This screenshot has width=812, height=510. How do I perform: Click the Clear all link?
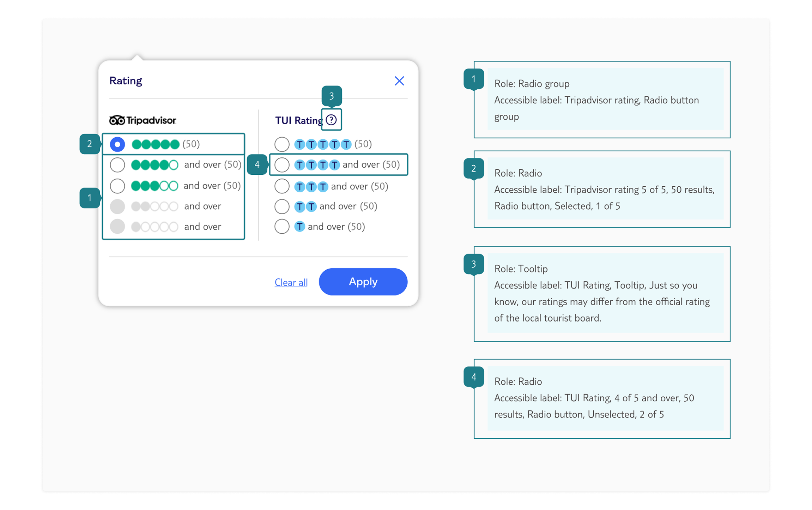(291, 282)
